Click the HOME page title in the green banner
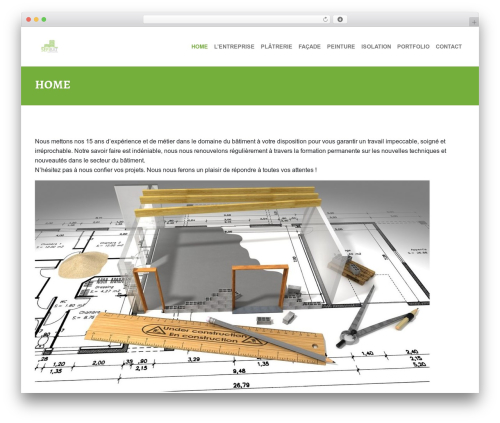The height and width of the screenshot is (423, 500). tap(53, 85)
